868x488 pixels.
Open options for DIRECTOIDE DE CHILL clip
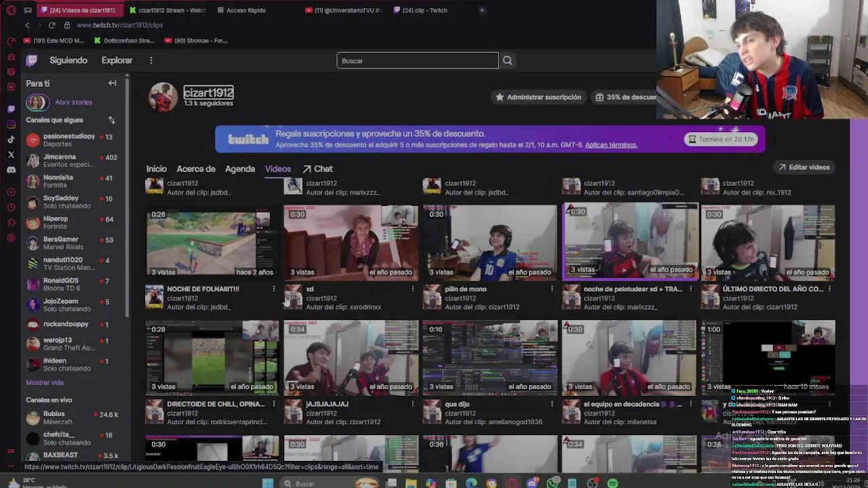pos(273,404)
